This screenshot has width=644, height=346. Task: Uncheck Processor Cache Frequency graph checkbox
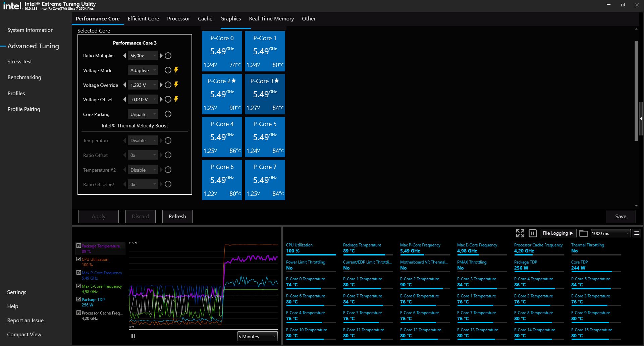point(78,313)
